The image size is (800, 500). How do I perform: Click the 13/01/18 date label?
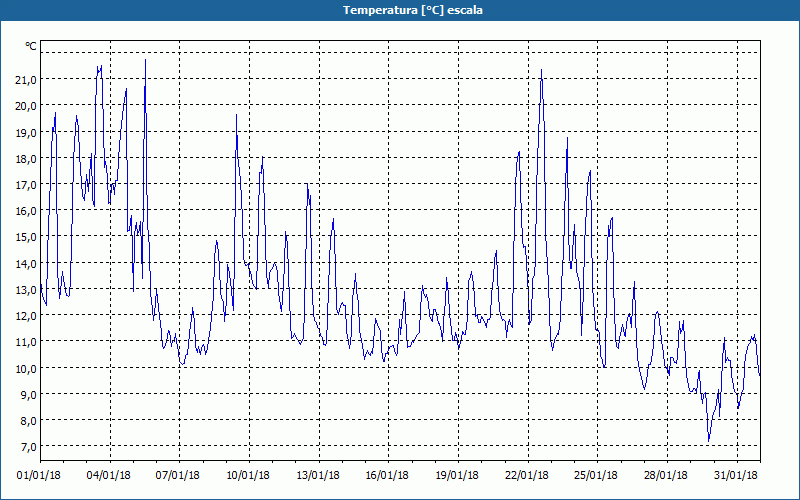pyautogui.click(x=318, y=476)
